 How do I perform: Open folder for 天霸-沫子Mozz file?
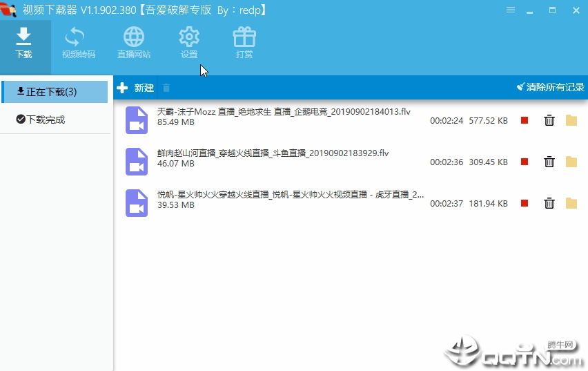(571, 120)
